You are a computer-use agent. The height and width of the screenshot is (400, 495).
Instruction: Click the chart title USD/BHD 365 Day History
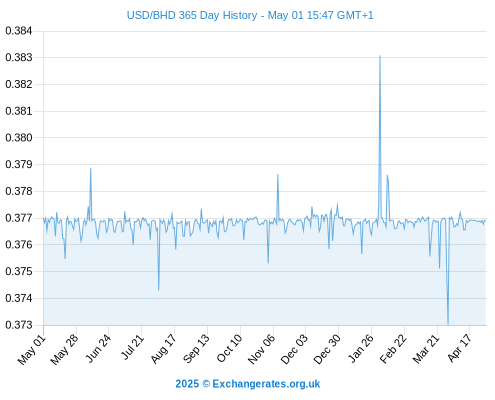point(192,15)
